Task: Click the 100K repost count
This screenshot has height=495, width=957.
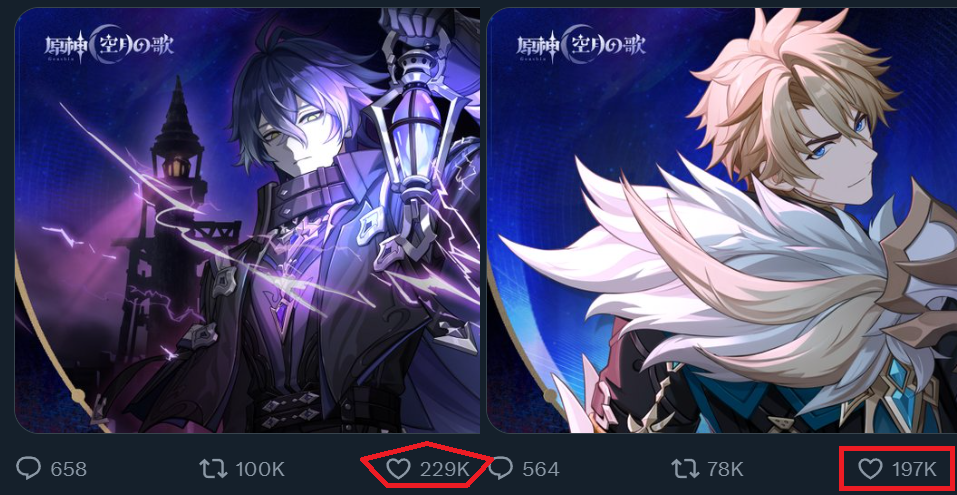Action: [260, 469]
